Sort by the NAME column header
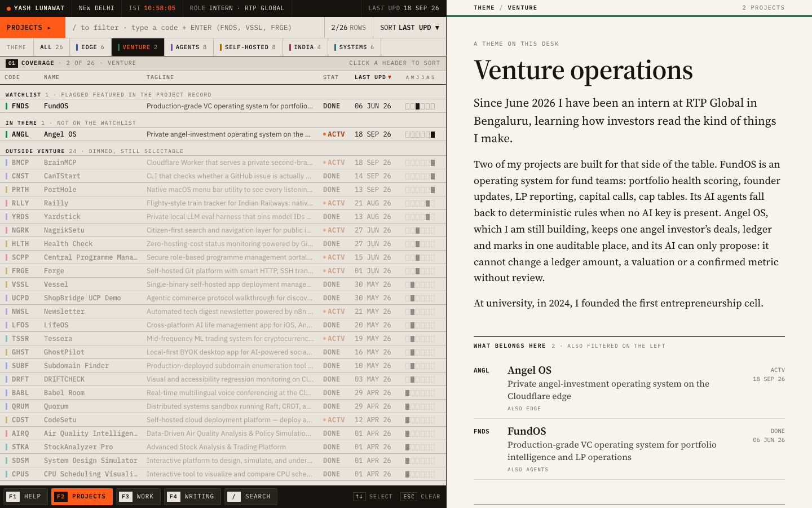 coord(52,77)
